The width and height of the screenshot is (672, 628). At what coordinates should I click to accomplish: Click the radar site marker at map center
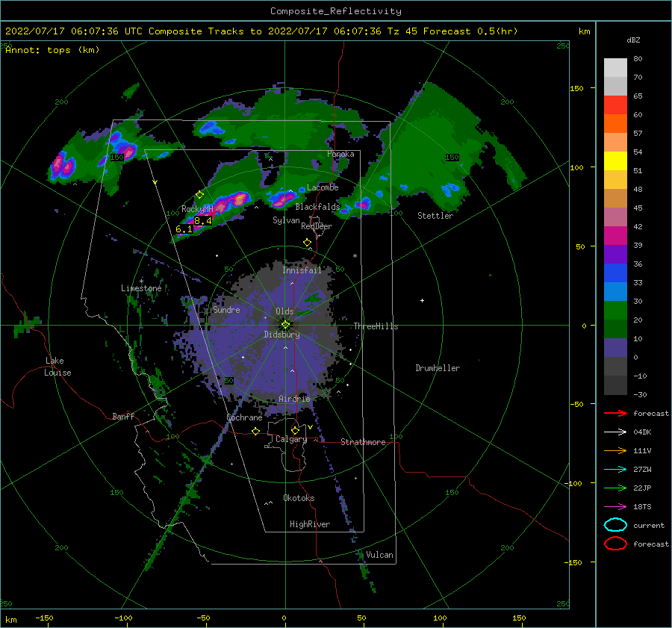[285, 325]
